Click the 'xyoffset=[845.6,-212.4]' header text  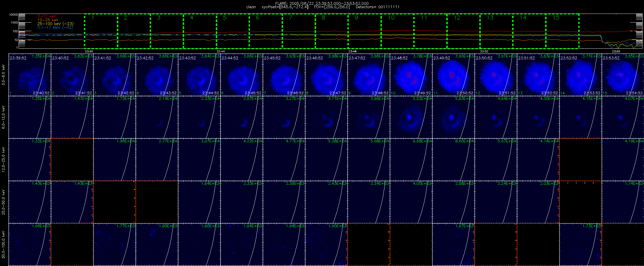click(x=285, y=7)
